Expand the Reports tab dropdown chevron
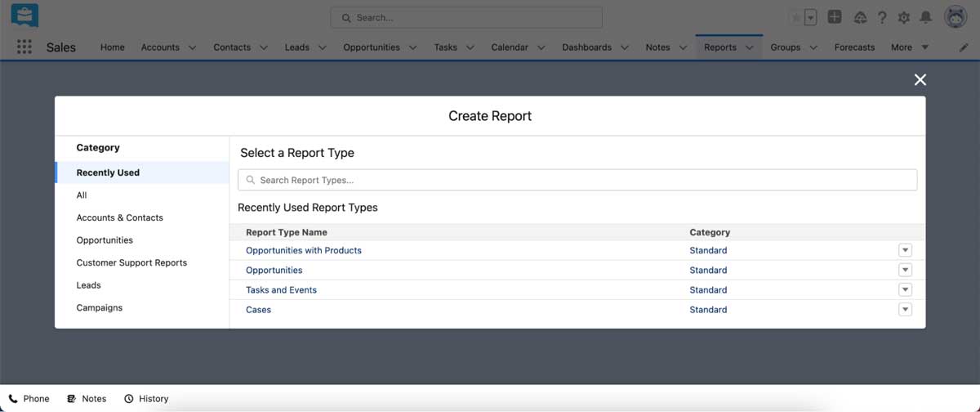Screen dimensions: 980x412 (x=750, y=47)
